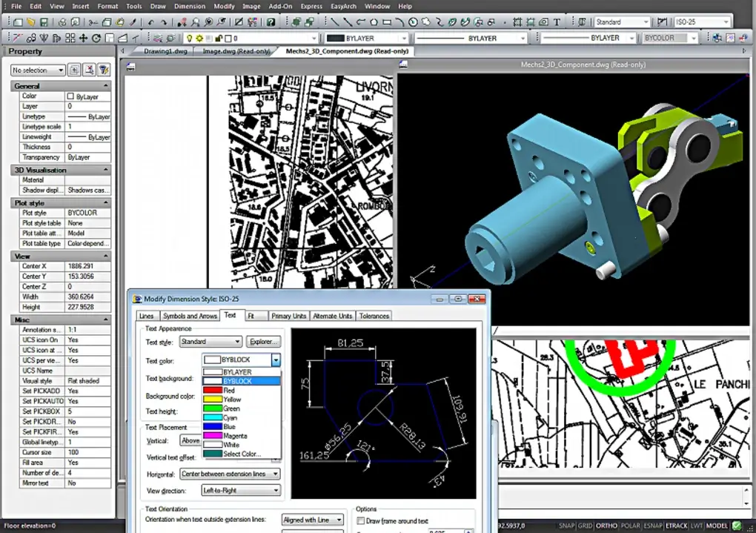
Task: Switch to the Drawing1.dwg document tab
Action: tap(165, 51)
